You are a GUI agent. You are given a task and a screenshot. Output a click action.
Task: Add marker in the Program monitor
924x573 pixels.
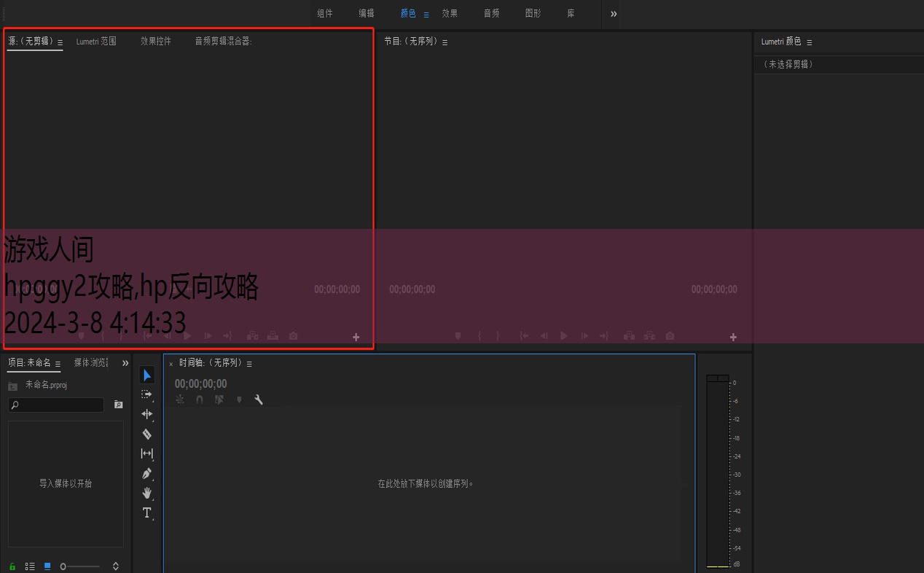point(458,336)
